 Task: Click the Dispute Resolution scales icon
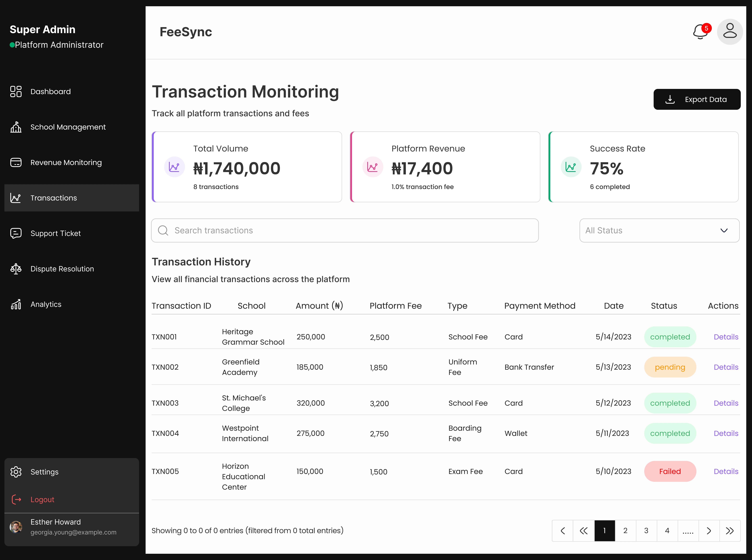(x=16, y=269)
